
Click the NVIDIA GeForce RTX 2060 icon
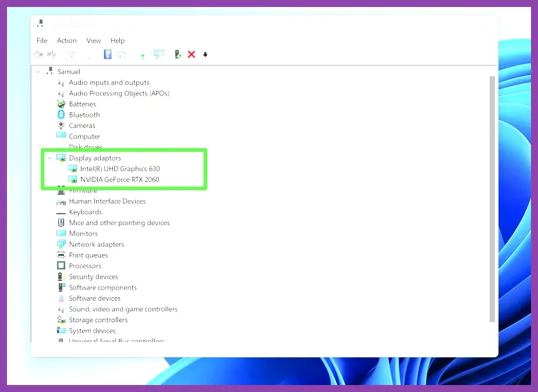pyautogui.click(x=72, y=179)
